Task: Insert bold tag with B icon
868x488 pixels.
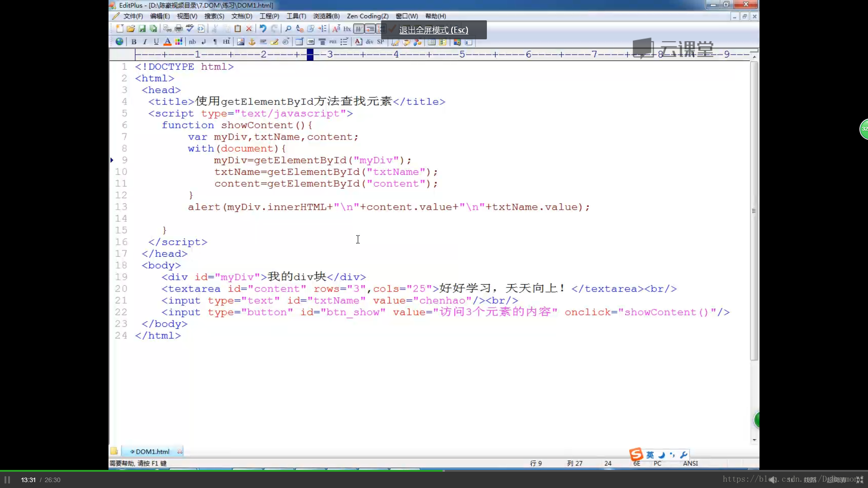Action: tap(134, 42)
